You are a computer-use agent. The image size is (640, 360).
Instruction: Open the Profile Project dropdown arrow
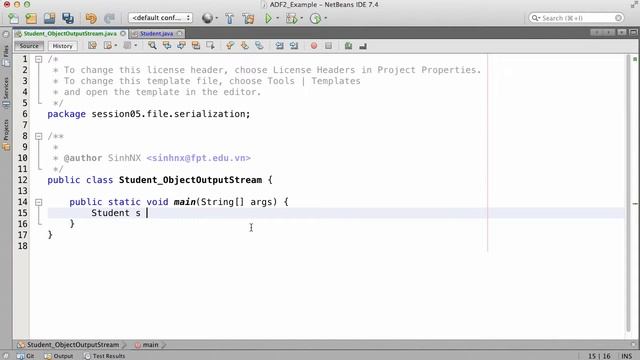tap(325, 18)
